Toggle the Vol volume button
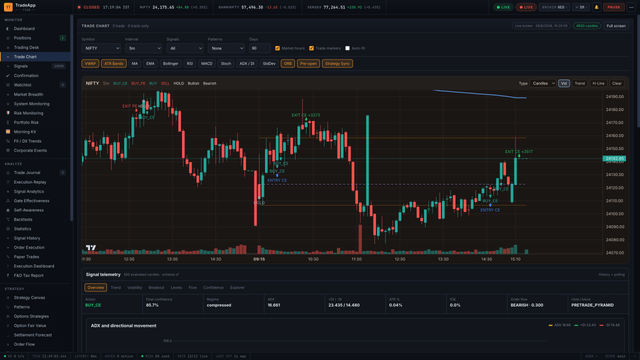Screen dimensions: 640x360 pyautogui.click(x=564, y=83)
